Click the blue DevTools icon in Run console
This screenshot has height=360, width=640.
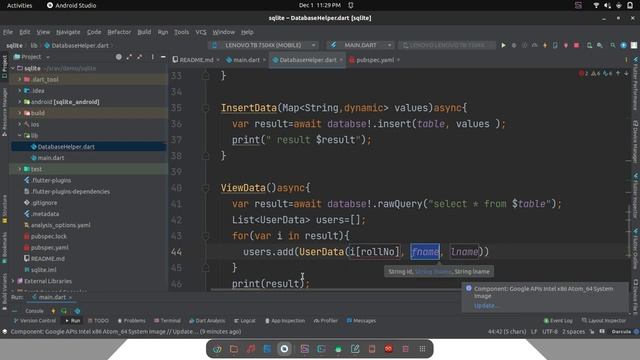77,311
